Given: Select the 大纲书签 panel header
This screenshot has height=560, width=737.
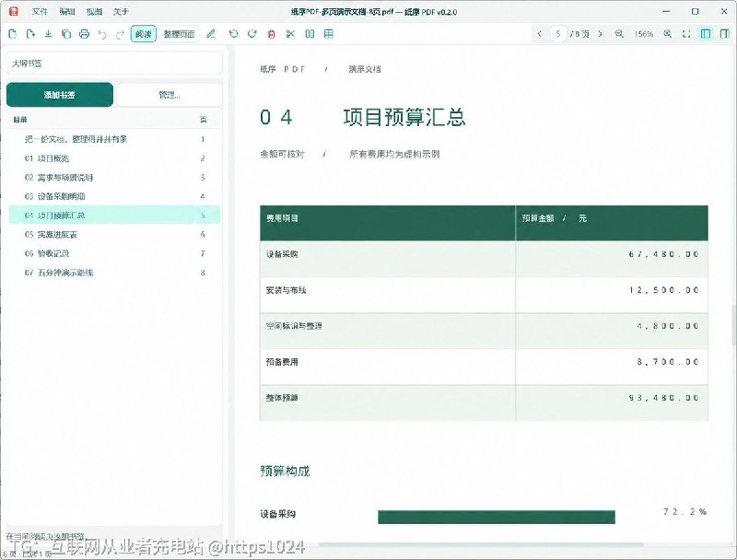Looking at the screenshot, I should pyautogui.click(x=114, y=64).
